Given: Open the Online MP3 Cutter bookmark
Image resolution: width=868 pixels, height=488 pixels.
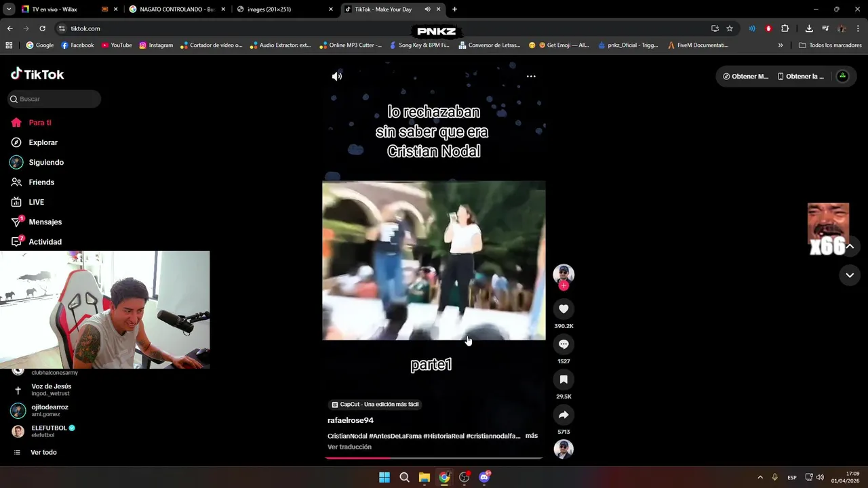Looking at the screenshot, I should [x=351, y=45].
